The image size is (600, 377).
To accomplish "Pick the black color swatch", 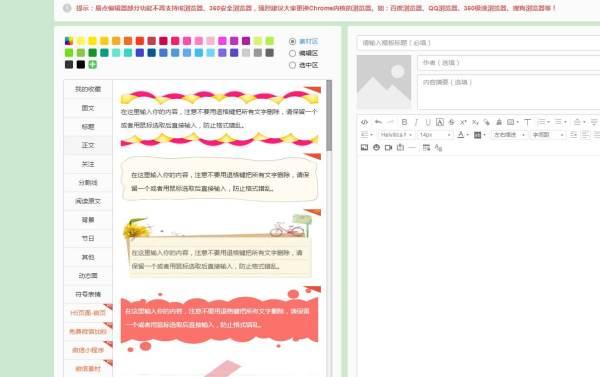I will click(x=81, y=64).
